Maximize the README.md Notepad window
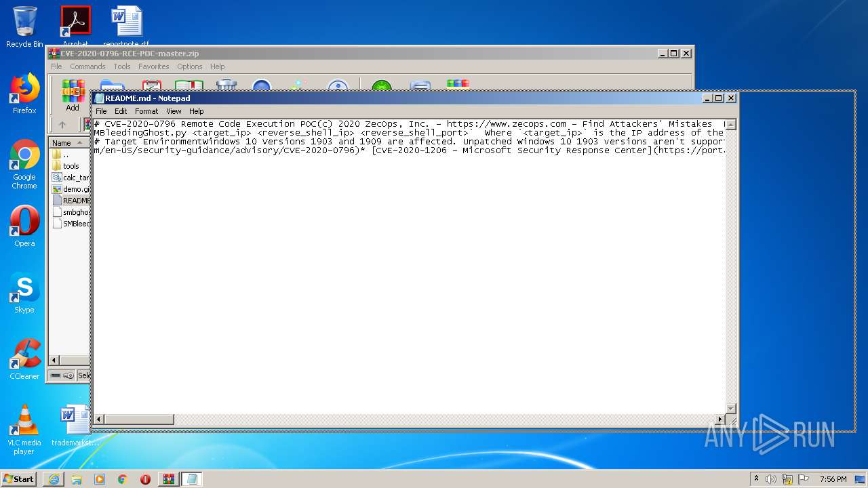Image resolution: width=868 pixels, height=488 pixels. pyautogui.click(x=719, y=98)
